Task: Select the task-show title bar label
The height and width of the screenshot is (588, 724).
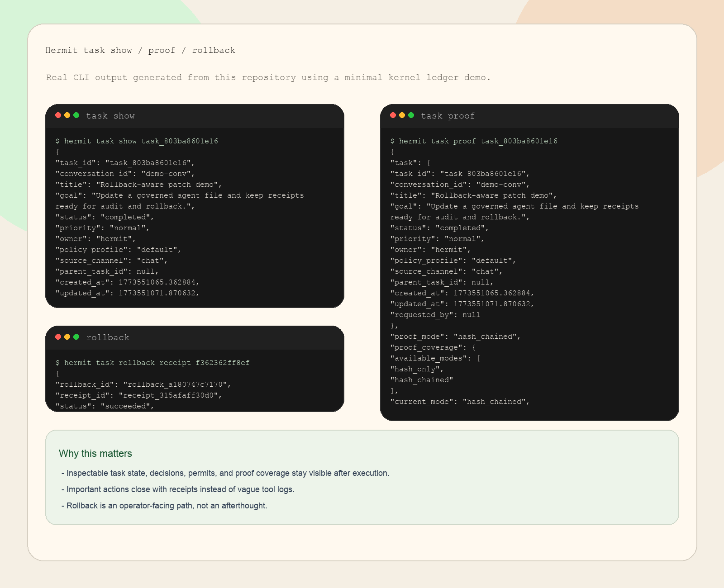Action: [x=110, y=116]
